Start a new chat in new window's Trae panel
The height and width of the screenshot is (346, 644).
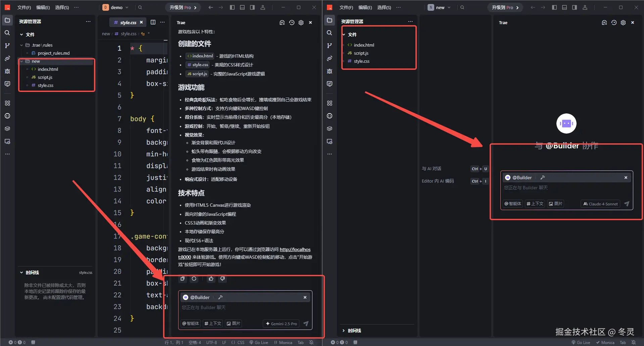tap(604, 22)
